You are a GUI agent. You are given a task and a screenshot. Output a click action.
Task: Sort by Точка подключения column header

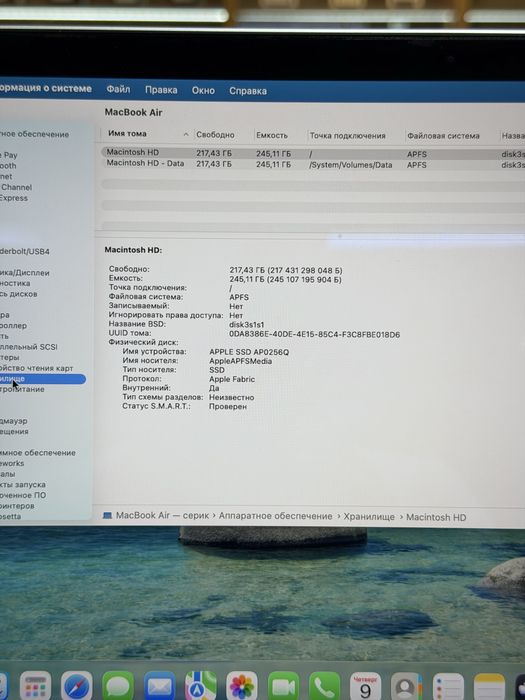click(347, 135)
